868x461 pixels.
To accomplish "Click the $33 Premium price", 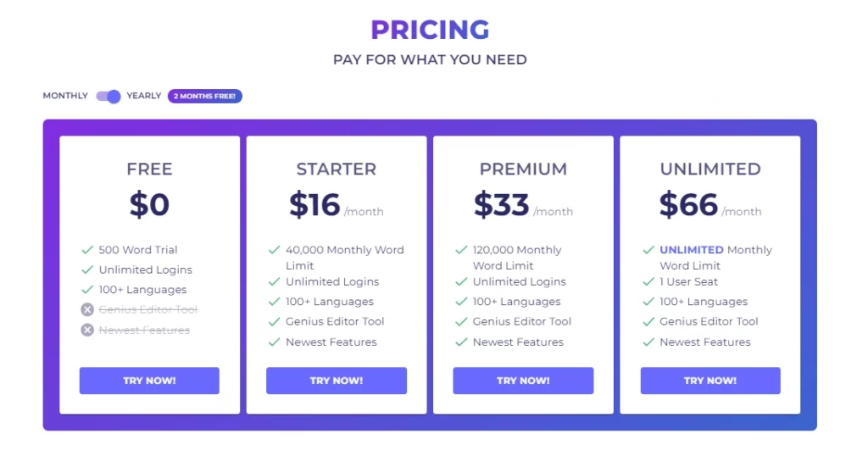I will [x=502, y=205].
